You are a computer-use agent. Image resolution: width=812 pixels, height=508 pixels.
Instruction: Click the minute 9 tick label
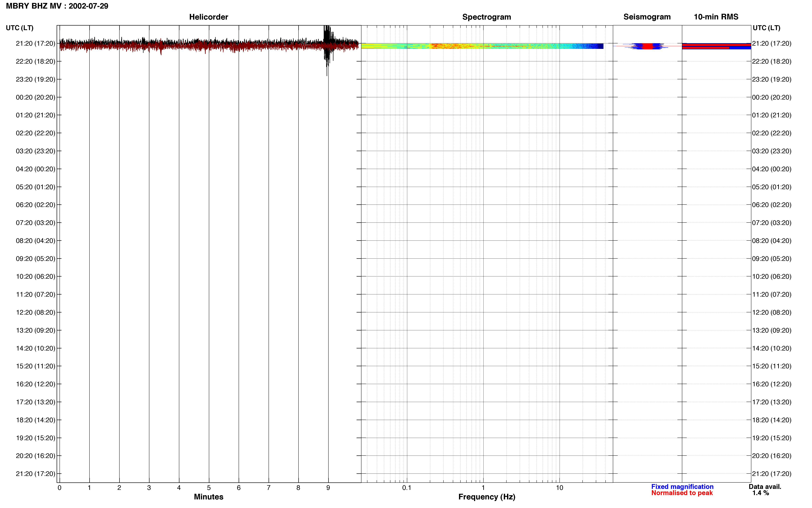click(x=328, y=487)
